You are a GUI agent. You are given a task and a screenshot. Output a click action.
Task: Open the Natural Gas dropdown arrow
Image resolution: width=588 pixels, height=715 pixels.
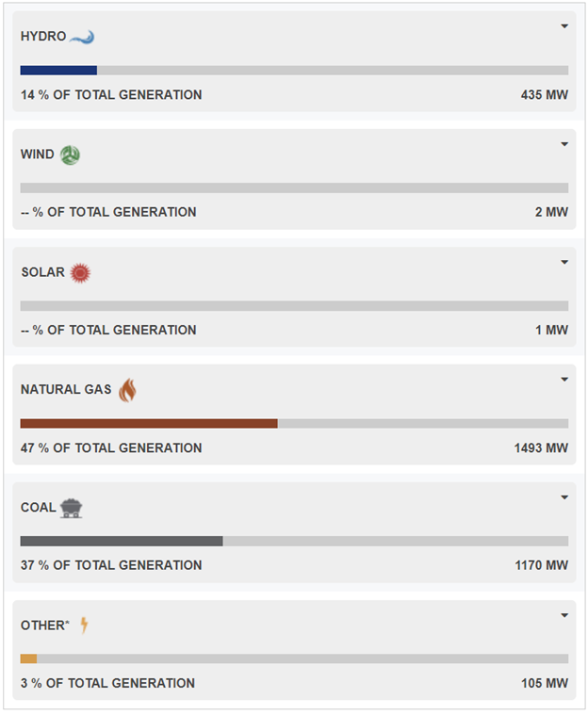click(564, 380)
